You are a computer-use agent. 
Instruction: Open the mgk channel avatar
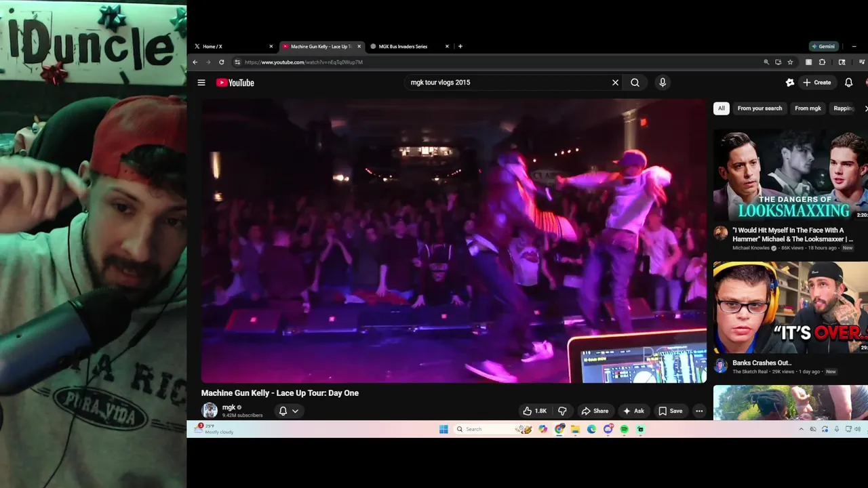pyautogui.click(x=210, y=411)
